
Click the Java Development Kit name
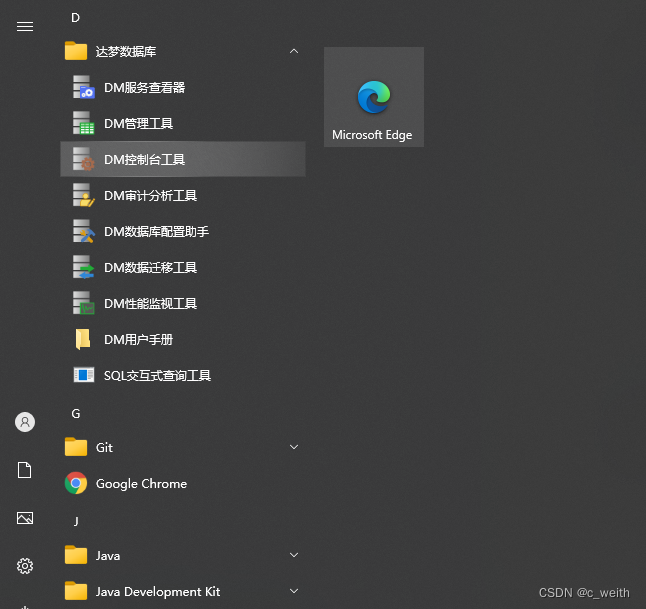point(158,592)
